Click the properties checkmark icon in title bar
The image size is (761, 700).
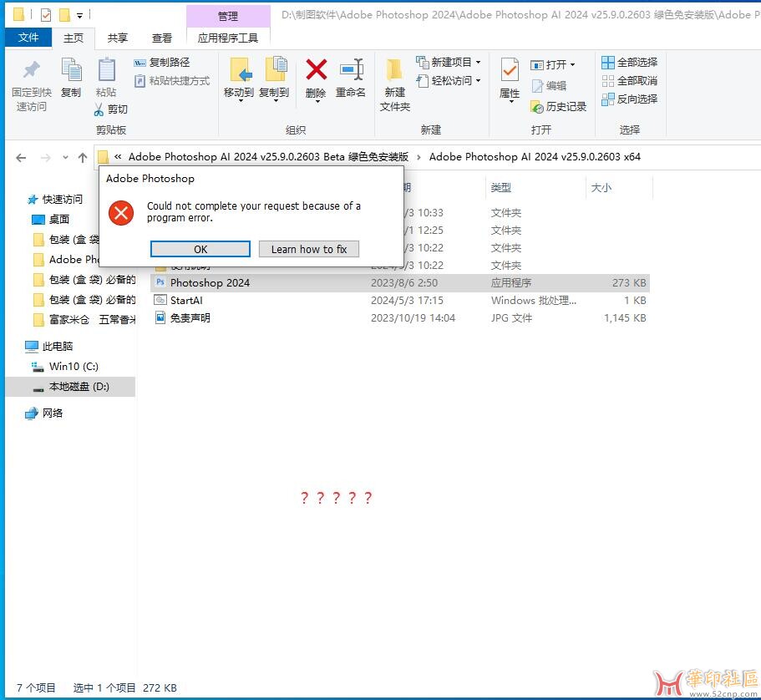pos(46,15)
